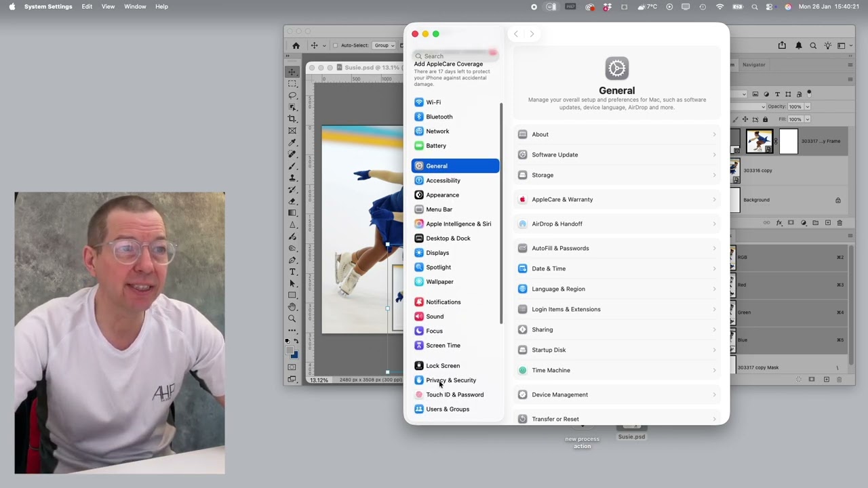Image resolution: width=868 pixels, height=488 pixels.
Task: Select the 303317 Frame layer thumbnail
Action: (x=759, y=142)
